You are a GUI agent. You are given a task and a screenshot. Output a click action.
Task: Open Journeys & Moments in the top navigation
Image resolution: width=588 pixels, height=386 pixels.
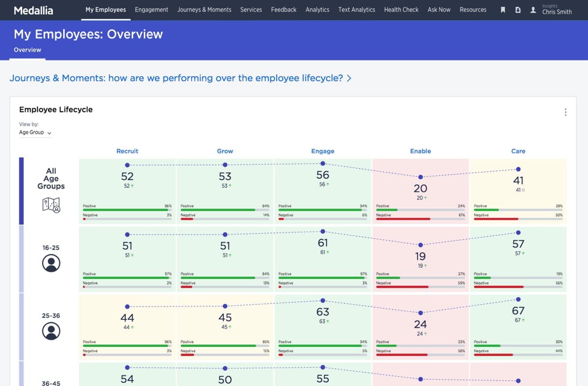(204, 10)
